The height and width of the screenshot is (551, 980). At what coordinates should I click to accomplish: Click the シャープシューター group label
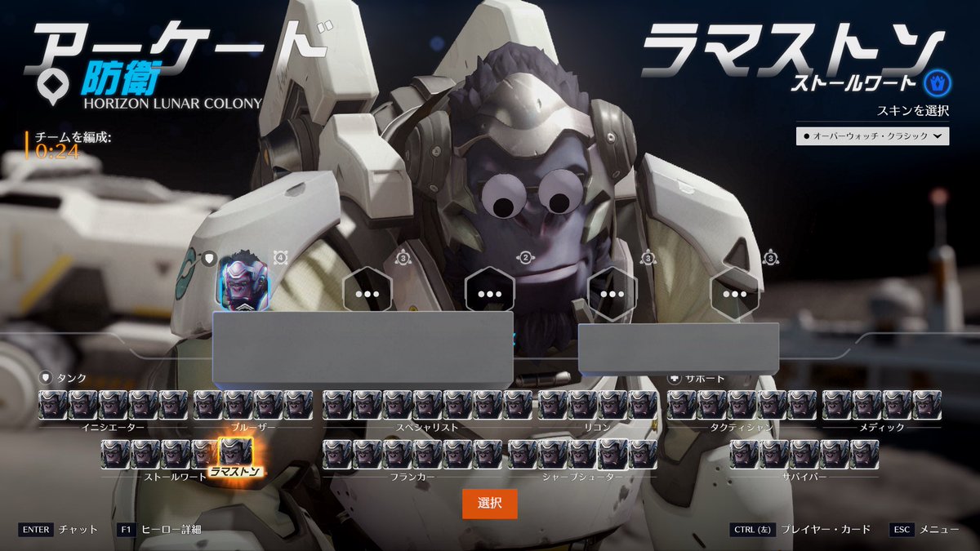tap(583, 476)
